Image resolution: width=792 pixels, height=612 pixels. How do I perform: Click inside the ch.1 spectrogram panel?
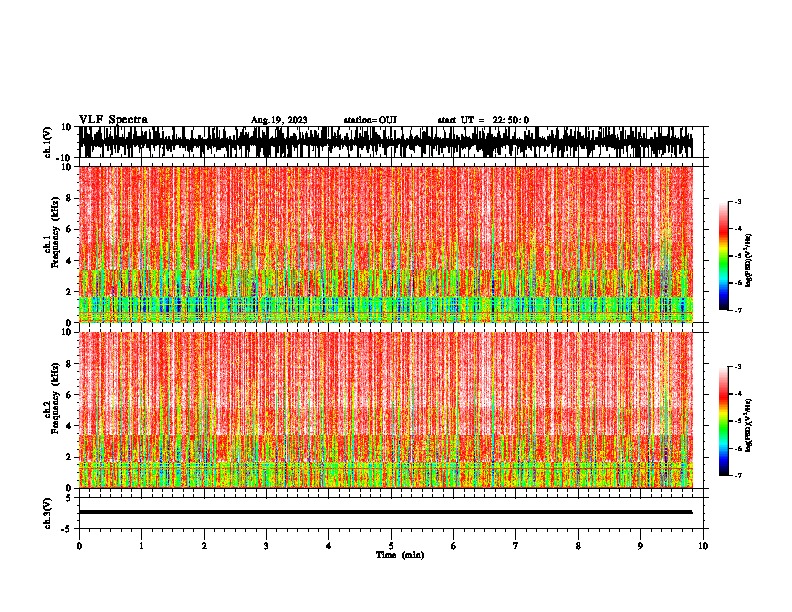click(x=386, y=244)
